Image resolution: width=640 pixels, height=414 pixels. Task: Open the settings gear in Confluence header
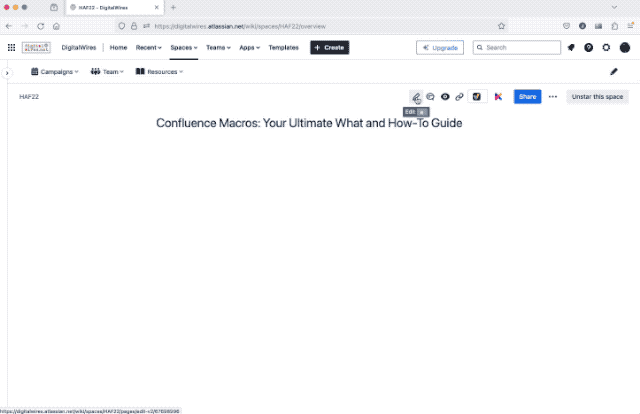[x=606, y=48]
